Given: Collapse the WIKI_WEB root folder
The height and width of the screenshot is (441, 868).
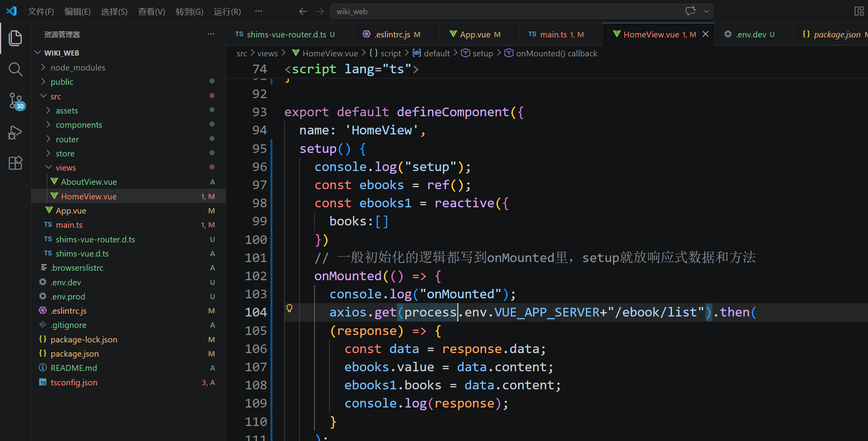Looking at the screenshot, I should 128,53.
